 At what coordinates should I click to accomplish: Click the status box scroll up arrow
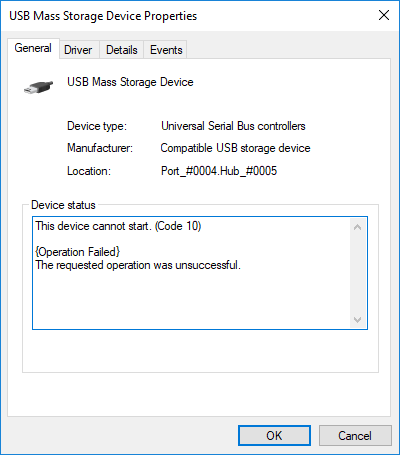point(357,227)
